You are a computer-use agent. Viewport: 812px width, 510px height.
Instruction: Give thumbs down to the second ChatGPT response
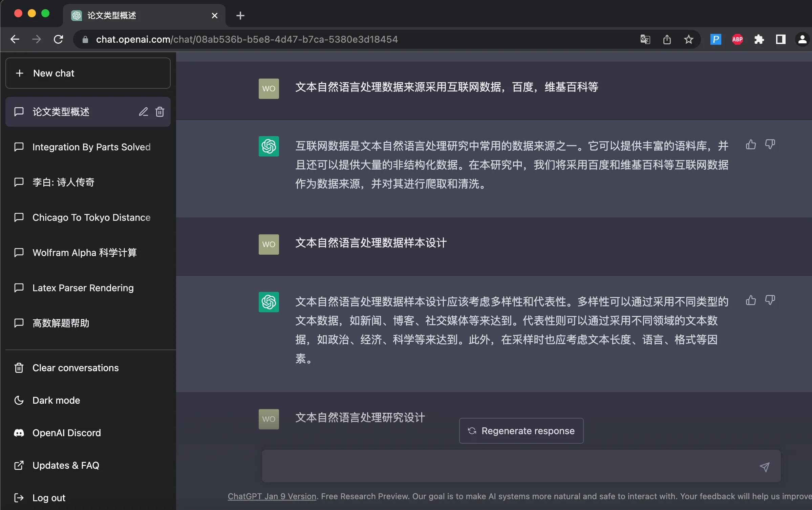pyautogui.click(x=770, y=300)
